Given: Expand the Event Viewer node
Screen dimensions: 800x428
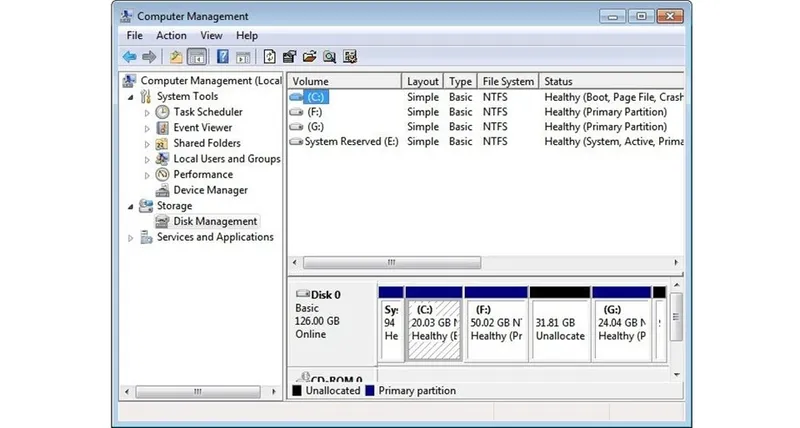Looking at the screenshot, I should [x=147, y=128].
